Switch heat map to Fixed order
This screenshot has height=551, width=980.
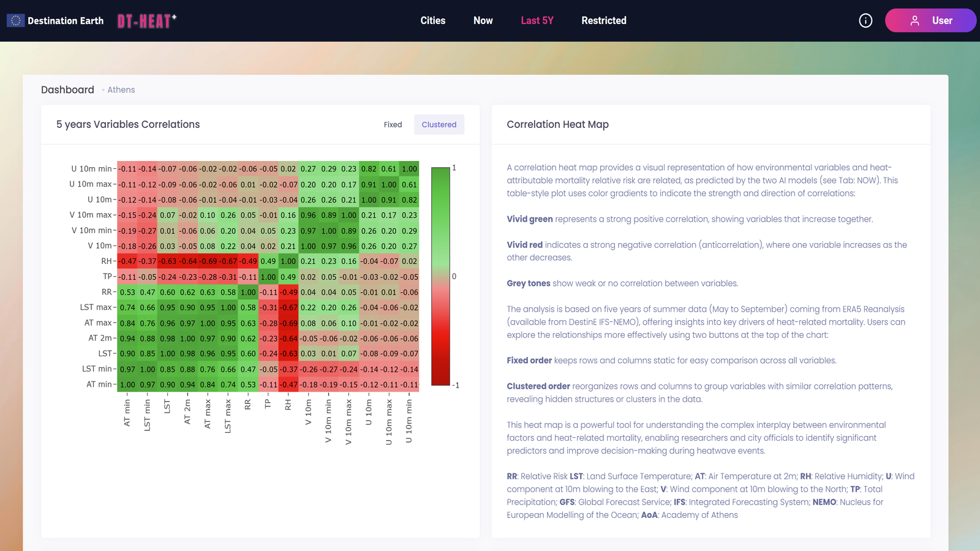tap(393, 125)
